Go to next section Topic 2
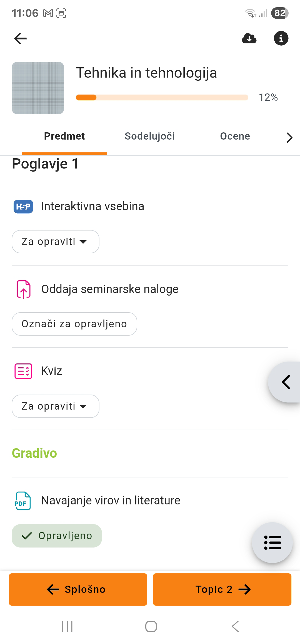Viewport: 300px width, 644px height. point(222,589)
